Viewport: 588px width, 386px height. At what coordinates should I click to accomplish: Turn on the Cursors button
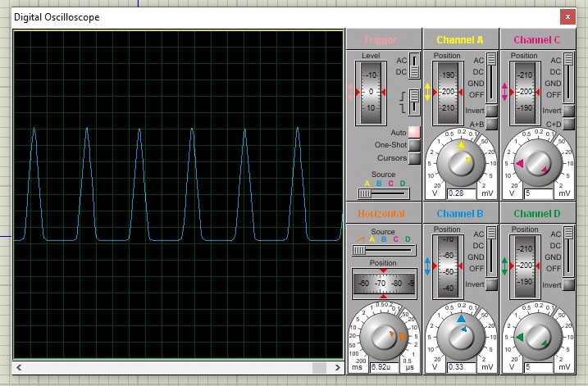pos(413,158)
